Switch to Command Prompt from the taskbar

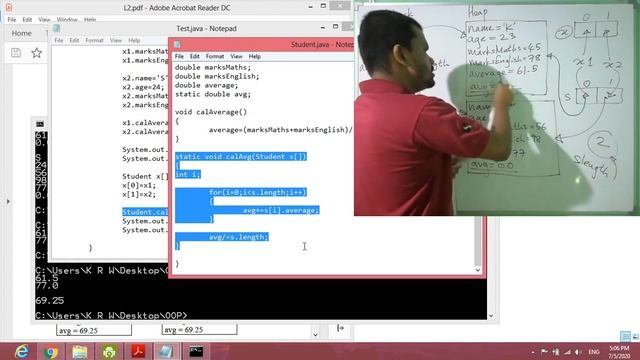click(x=196, y=351)
